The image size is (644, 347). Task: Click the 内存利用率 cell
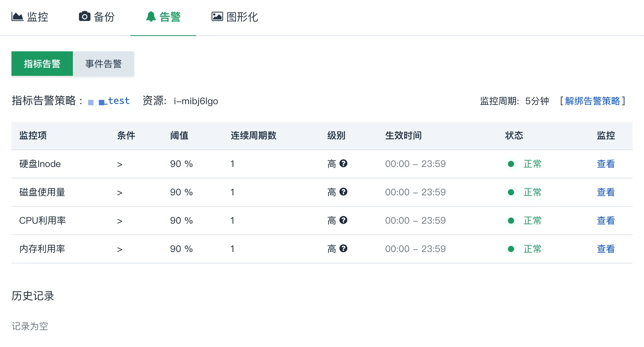click(x=42, y=249)
